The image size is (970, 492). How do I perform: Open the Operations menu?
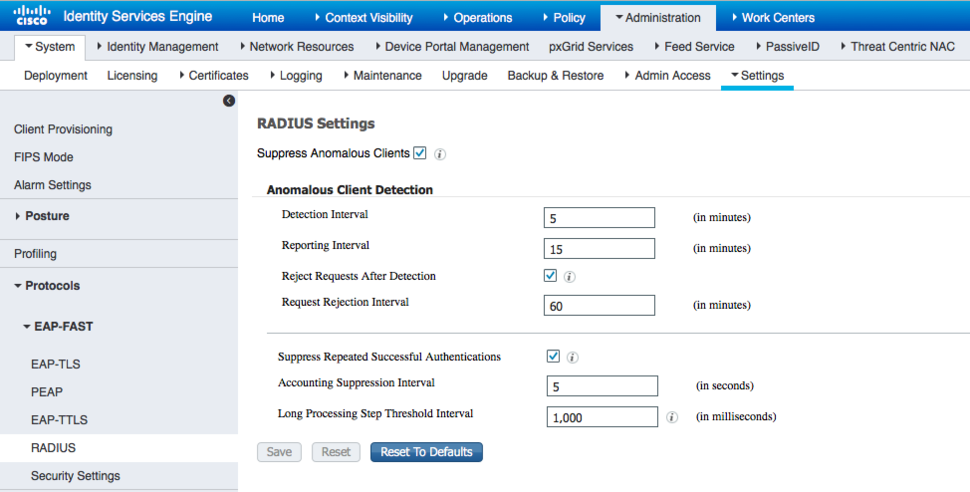point(478,18)
